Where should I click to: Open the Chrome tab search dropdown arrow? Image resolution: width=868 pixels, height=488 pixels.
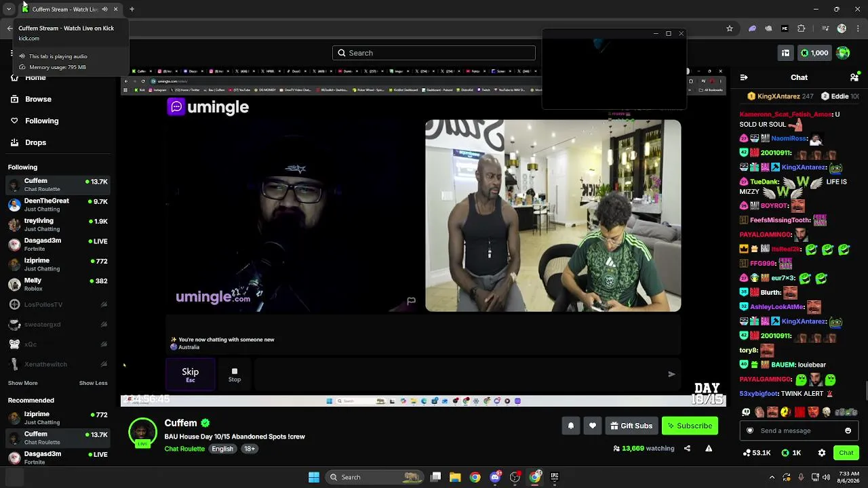[9, 9]
